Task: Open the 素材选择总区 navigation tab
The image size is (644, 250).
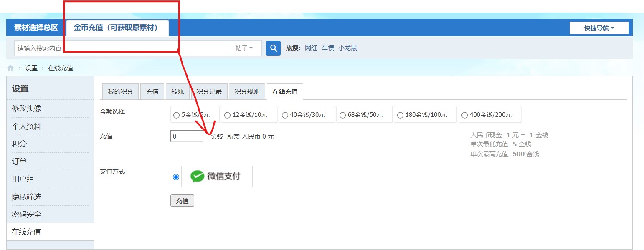Action: (x=36, y=28)
